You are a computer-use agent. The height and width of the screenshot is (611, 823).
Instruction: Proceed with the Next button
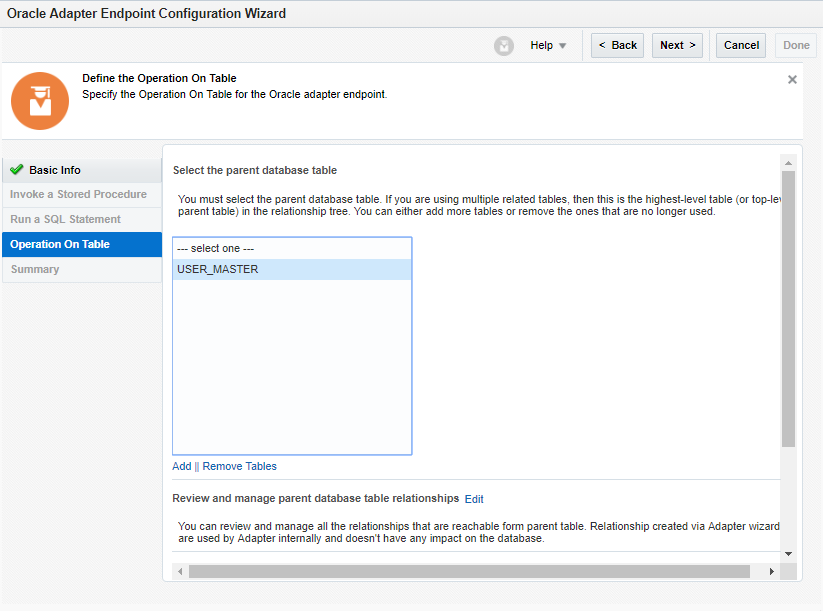678,46
